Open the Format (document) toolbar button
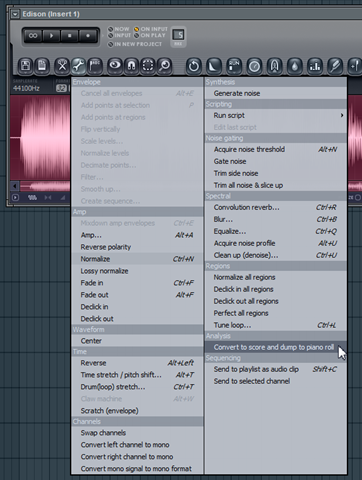Screen dimensions: 362x480 42,66
